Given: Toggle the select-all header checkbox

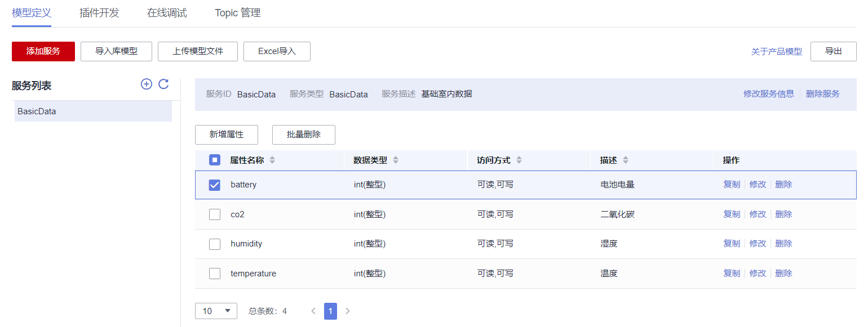Looking at the screenshot, I should [x=215, y=160].
